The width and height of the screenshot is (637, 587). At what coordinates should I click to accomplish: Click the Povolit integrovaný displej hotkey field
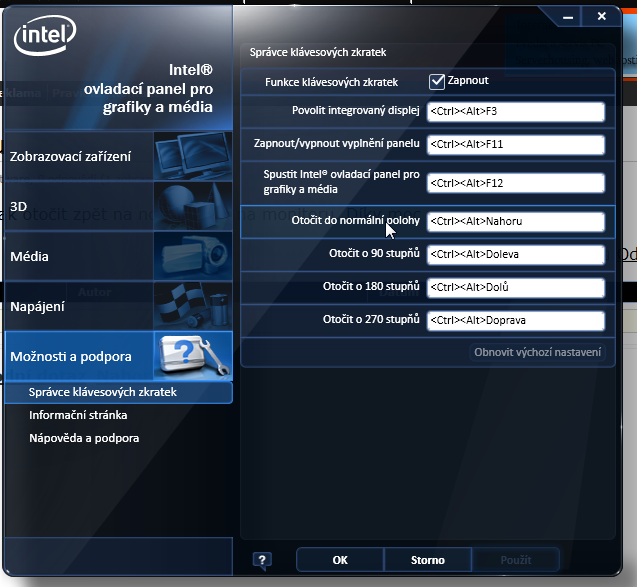tap(516, 112)
